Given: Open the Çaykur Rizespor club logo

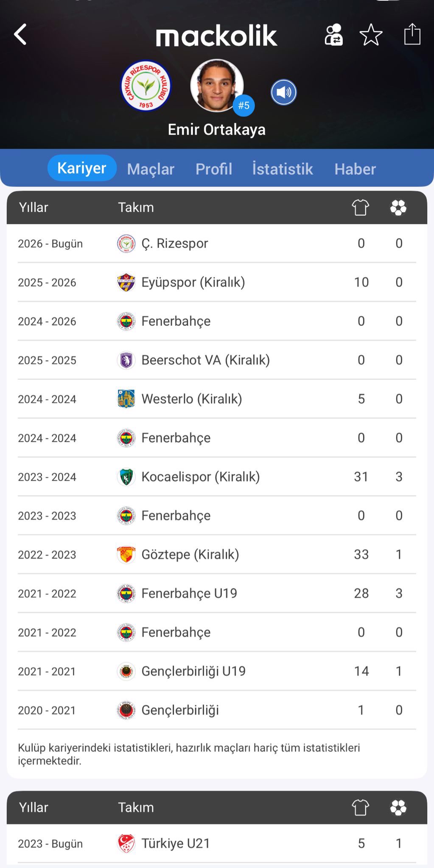Looking at the screenshot, I should coord(146,86).
